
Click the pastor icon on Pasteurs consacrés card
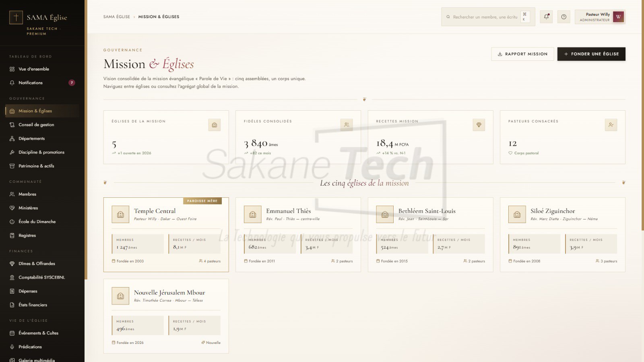pos(611,125)
